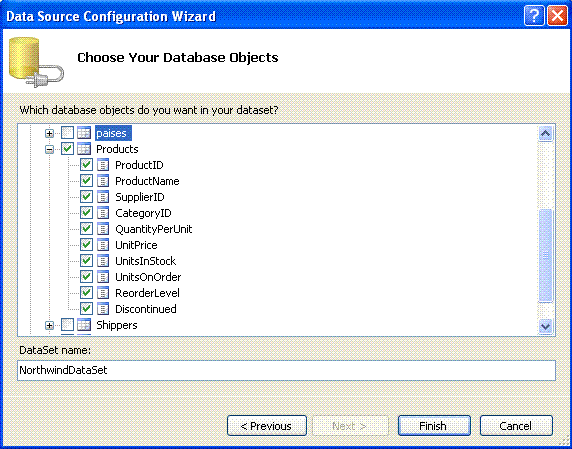The image size is (572, 449).
Task: Click the help question mark icon
Action: tap(534, 16)
